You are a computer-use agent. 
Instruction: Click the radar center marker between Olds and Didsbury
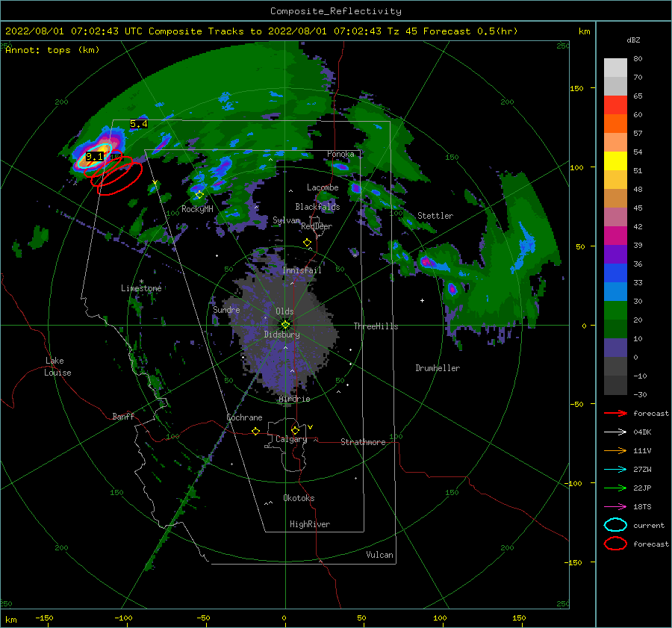tap(285, 325)
